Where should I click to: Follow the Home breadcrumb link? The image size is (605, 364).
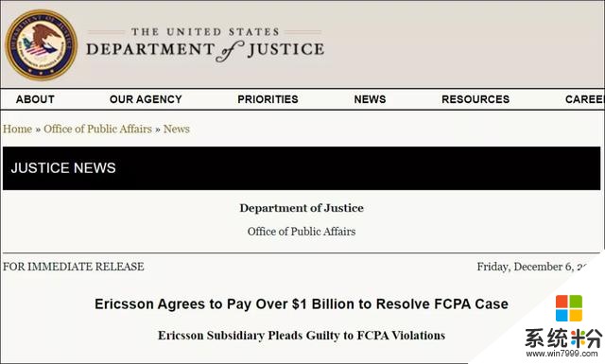point(17,129)
